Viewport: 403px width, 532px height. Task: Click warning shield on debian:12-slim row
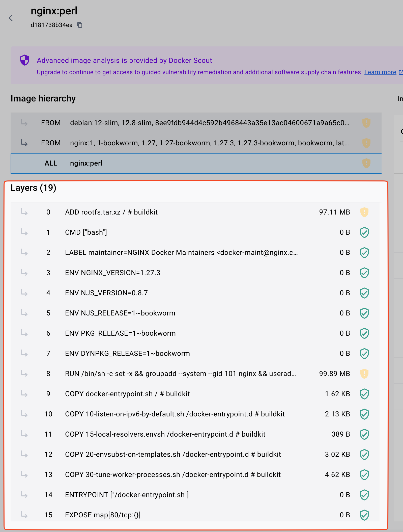[x=366, y=123]
